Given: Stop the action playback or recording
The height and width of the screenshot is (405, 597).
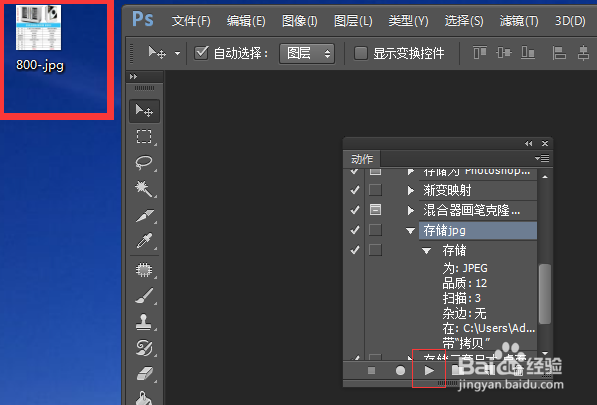Looking at the screenshot, I should [372, 370].
